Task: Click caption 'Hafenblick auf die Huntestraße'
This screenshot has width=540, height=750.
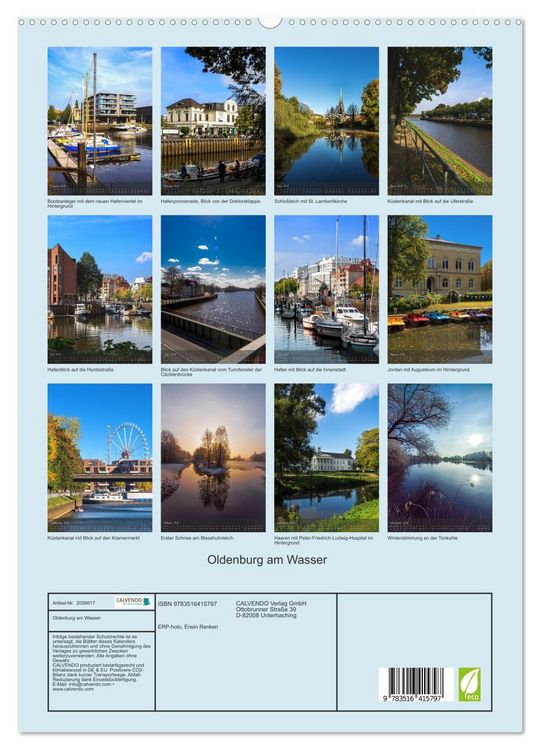Action: pyautogui.click(x=80, y=370)
